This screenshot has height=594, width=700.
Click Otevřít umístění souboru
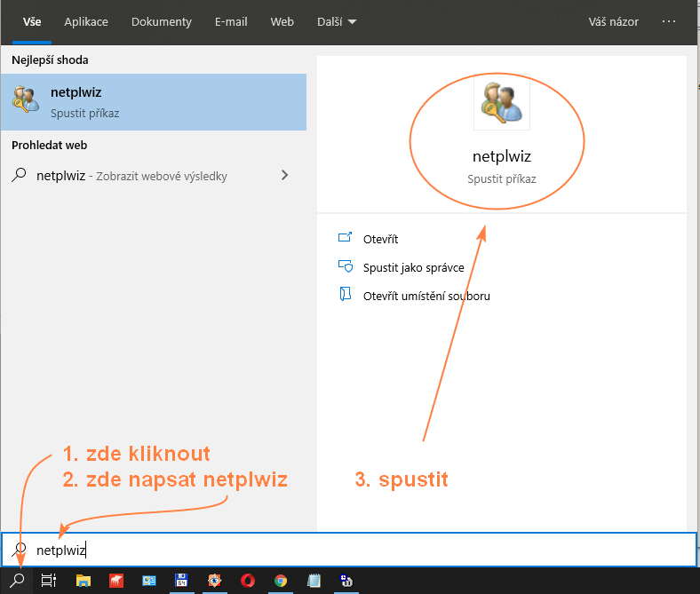point(426,296)
